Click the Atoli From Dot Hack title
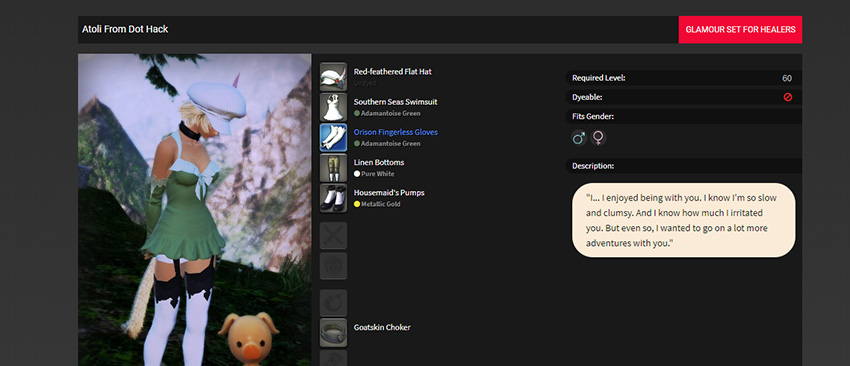Image resolution: width=850 pixels, height=366 pixels. pos(125,29)
